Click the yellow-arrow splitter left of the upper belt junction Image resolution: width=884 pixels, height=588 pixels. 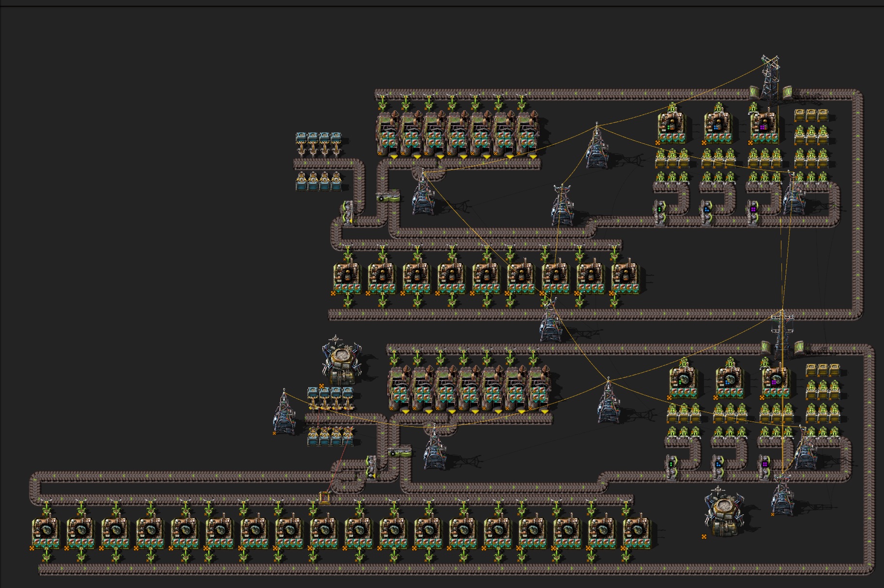pos(348,213)
